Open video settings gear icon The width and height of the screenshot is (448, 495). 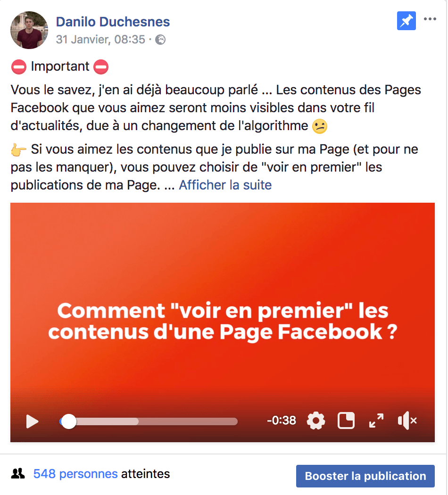pos(315,421)
